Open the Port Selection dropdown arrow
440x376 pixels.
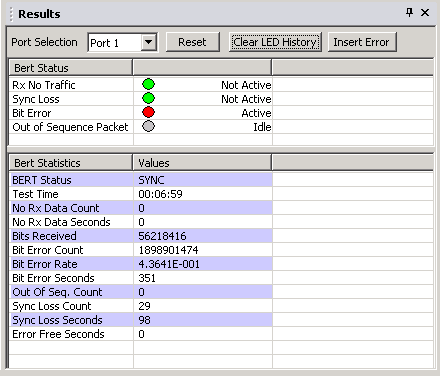(x=148, y=42)
